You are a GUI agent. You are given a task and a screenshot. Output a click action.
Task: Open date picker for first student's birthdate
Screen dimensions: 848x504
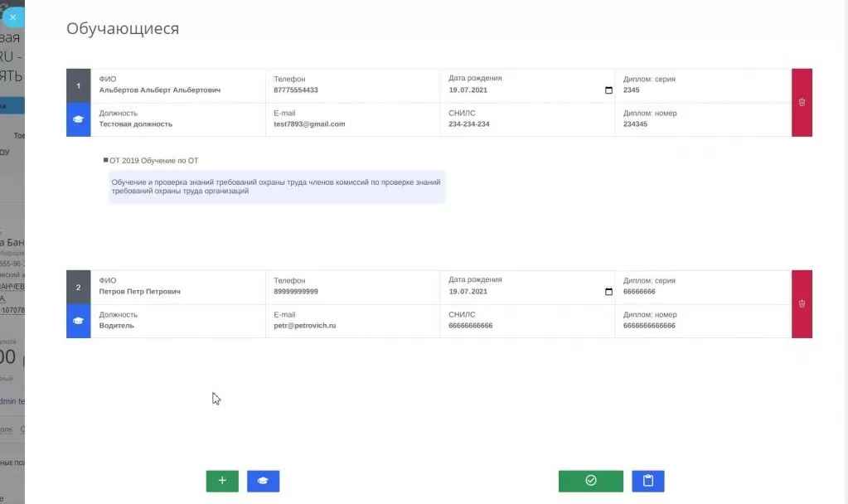pos(608,90)
